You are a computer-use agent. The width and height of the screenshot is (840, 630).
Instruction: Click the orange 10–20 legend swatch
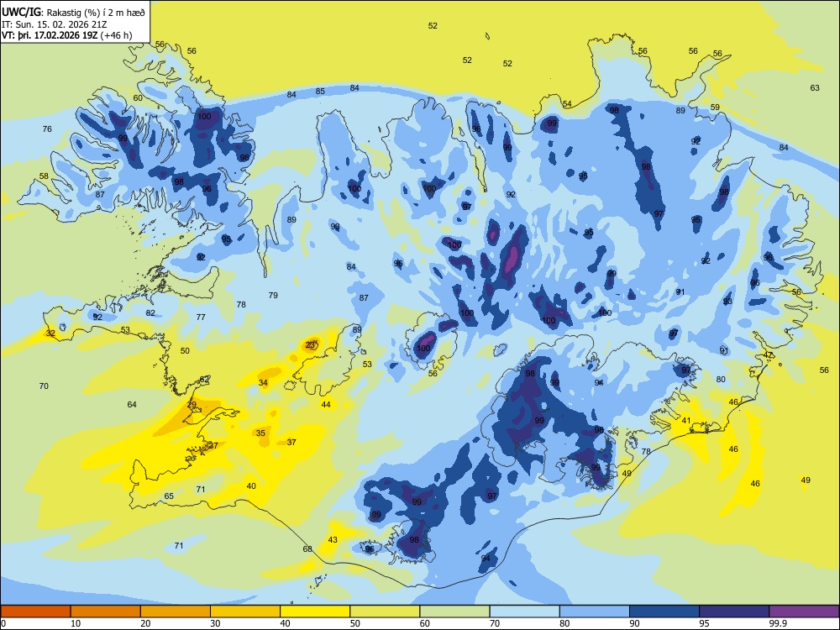click(x=106, y=612)
